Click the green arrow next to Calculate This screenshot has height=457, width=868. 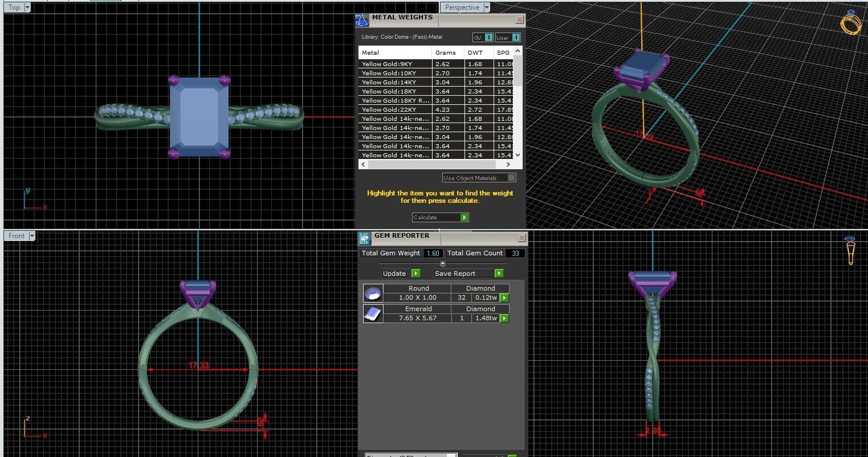[464, 217]
